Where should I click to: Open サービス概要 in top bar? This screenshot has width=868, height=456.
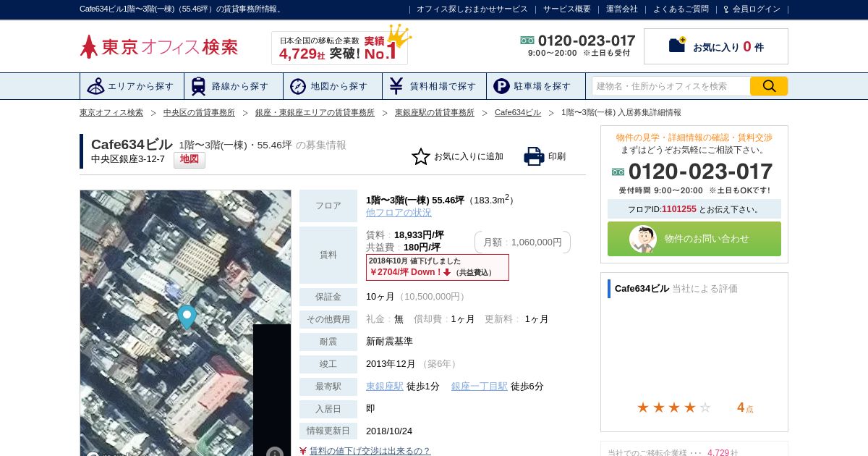pos(567,9)
